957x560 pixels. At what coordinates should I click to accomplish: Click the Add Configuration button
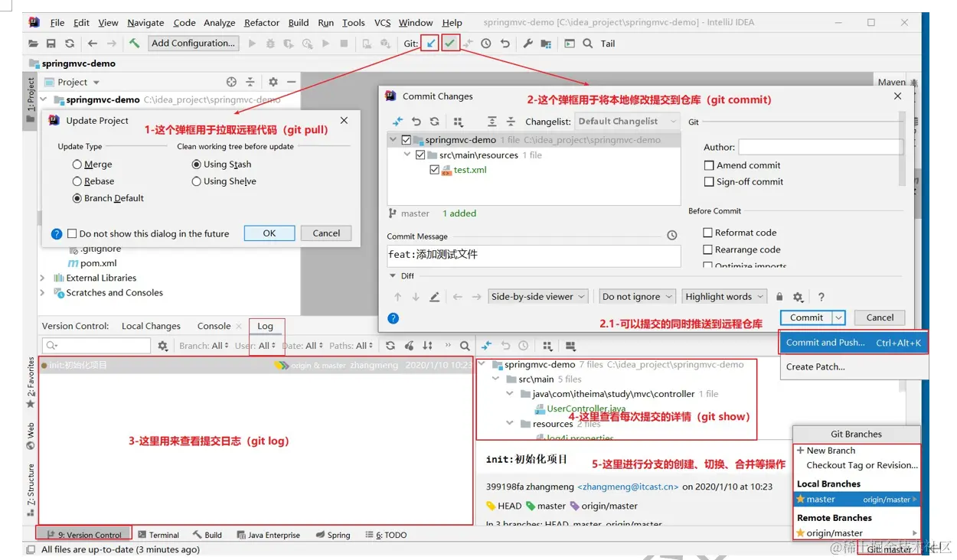click(x=193, y=44)
